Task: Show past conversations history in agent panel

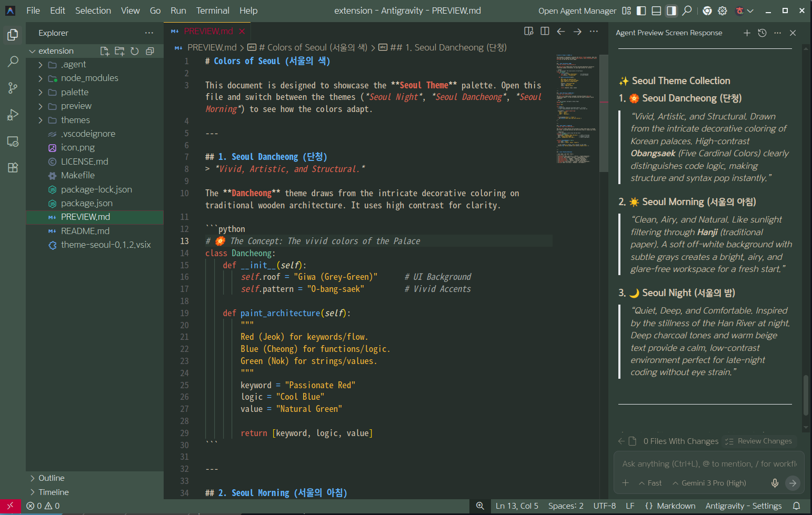Action: [x=762, y=33]
